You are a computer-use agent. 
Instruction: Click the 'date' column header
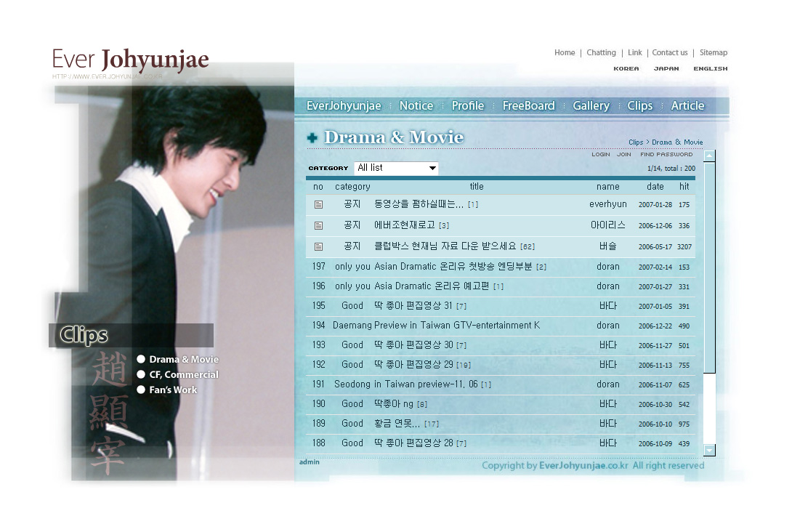pos(655,187)
